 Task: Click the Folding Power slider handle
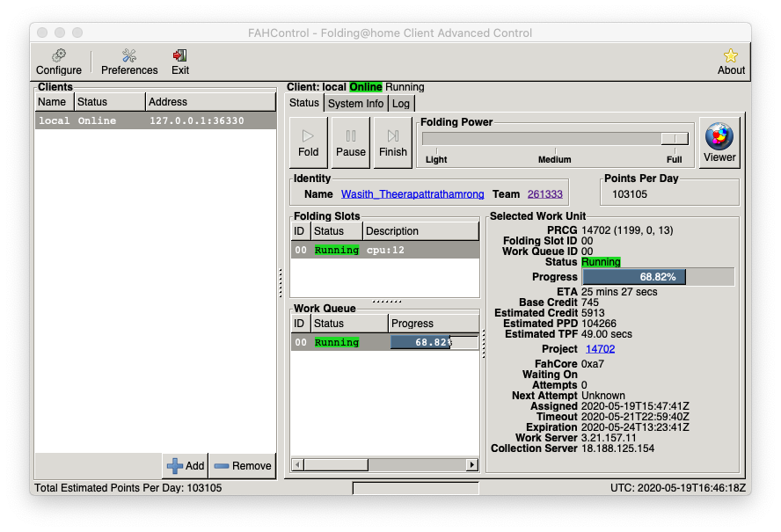675,138
